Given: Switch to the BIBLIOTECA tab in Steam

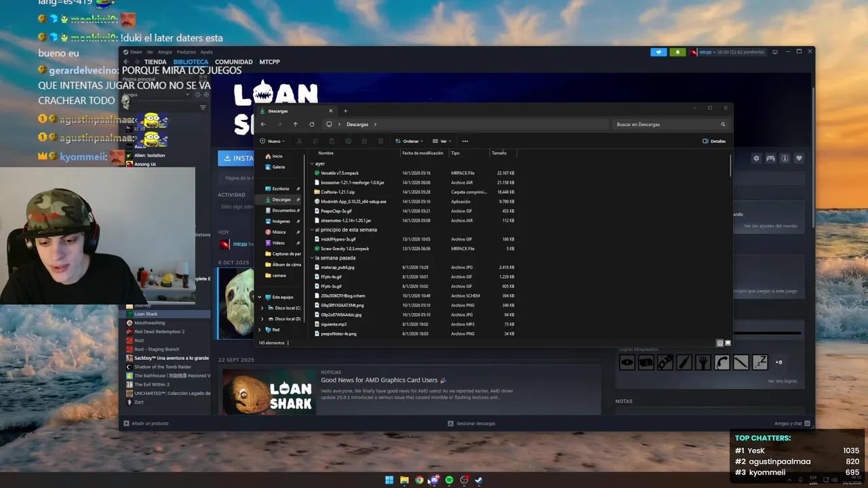Looking at the screenshot, I should [x=191, y=62].
